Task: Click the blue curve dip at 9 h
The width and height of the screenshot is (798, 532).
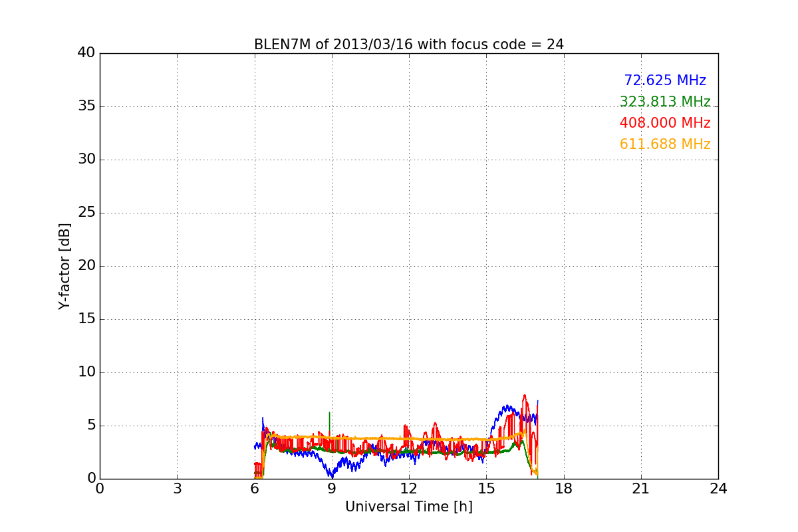Action: click(332, 475)
